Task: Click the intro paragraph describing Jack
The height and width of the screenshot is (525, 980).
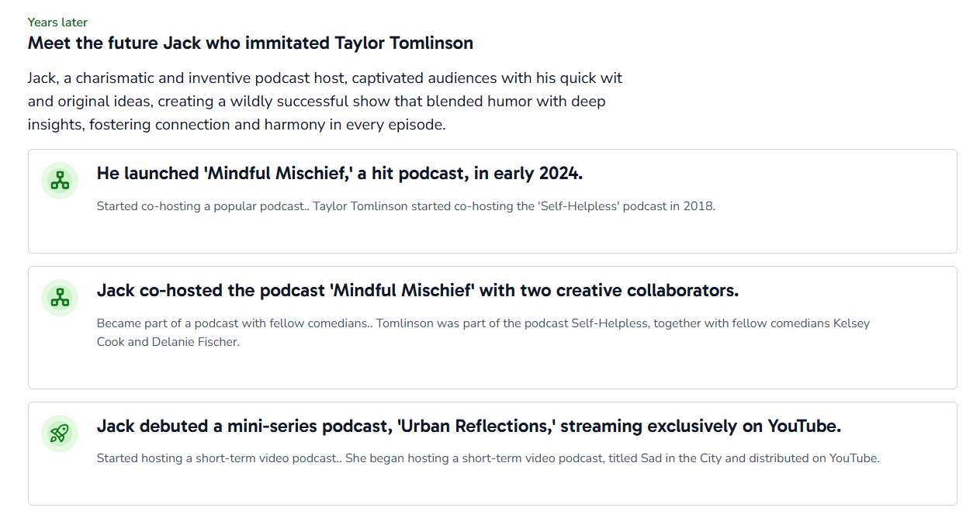Action: 324,102
